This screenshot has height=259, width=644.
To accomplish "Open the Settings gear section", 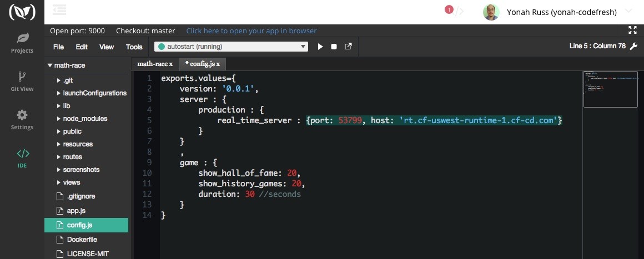I will [x=22, y=119].
